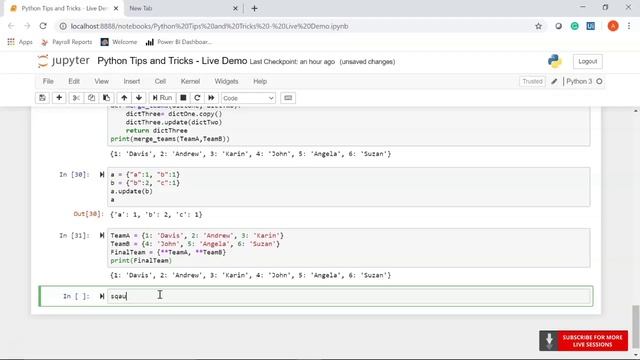Image resolution: width=640 pixels, height=360 pixels.
Task: Restart kernel and rerun all icon
Action: 211,98
